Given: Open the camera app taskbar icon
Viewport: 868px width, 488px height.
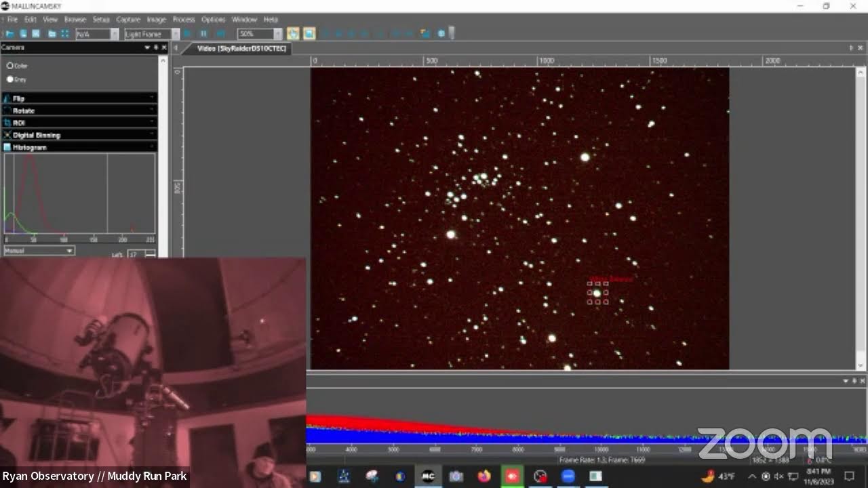Looking at the screenshot, I should [456, 476].
